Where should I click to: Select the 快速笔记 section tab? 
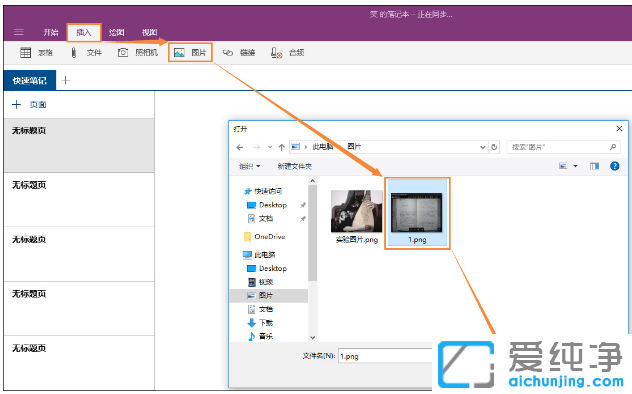[x=29, y=81]
